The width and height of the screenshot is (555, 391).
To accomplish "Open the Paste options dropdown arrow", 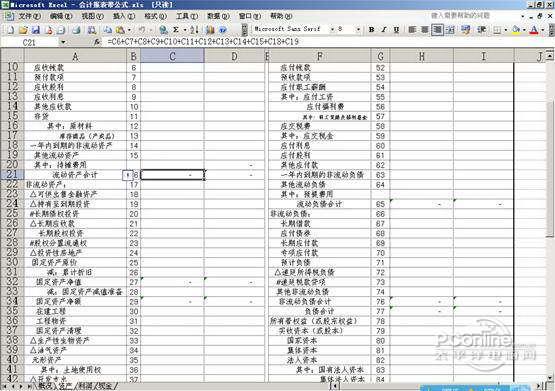I will pyautogui.click(x=129, y=30).
